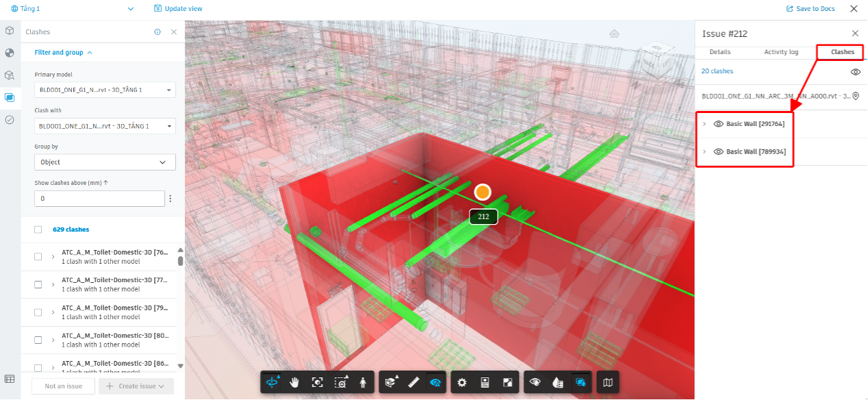This screenshot has width=868, height=400.
Task: Click the location pin beside model file name
Action: (x=856, y=97)
